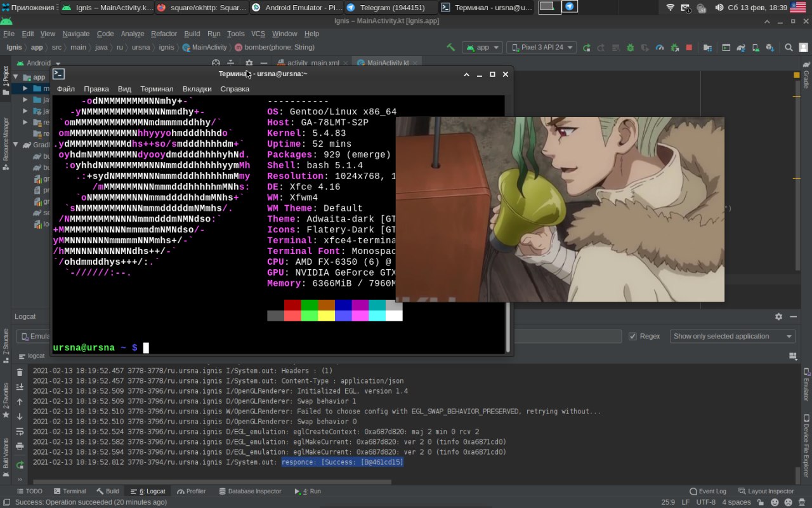Screen dimensions: 812x508
Task: Click the logcat Up the Stack Trace arrow
Action: point(20,402)
